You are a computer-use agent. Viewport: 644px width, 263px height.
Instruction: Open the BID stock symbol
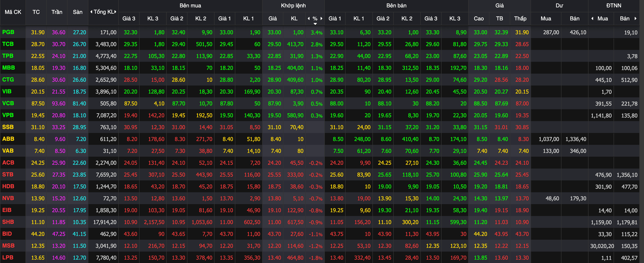(x=7, y=233)
